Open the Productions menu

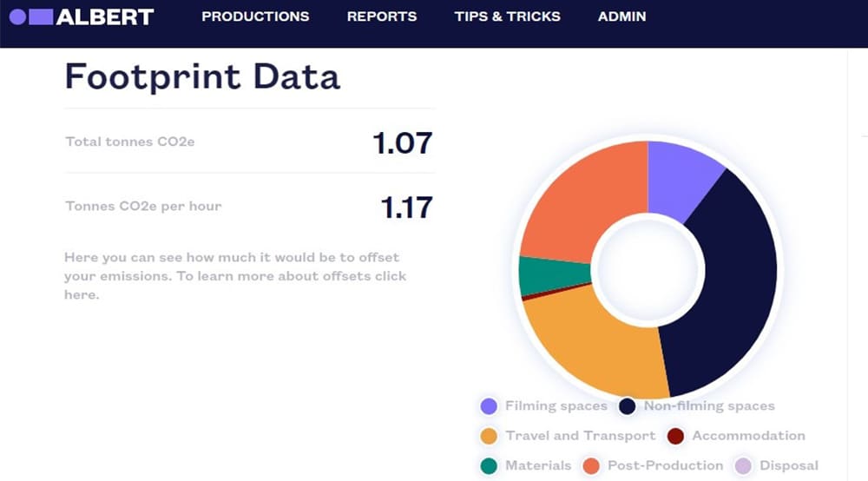(x=255, y=16)
